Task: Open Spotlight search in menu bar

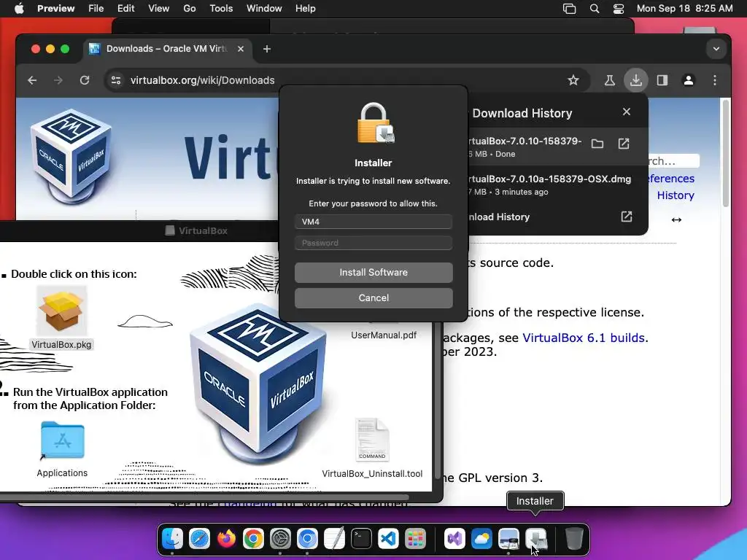Action: (x=594, y=9)
